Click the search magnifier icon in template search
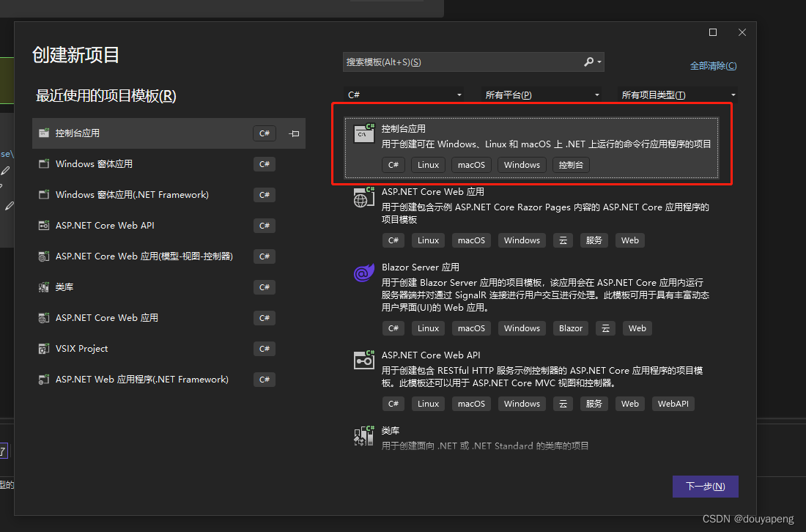806x532 pixels. (x=588, y=62)
